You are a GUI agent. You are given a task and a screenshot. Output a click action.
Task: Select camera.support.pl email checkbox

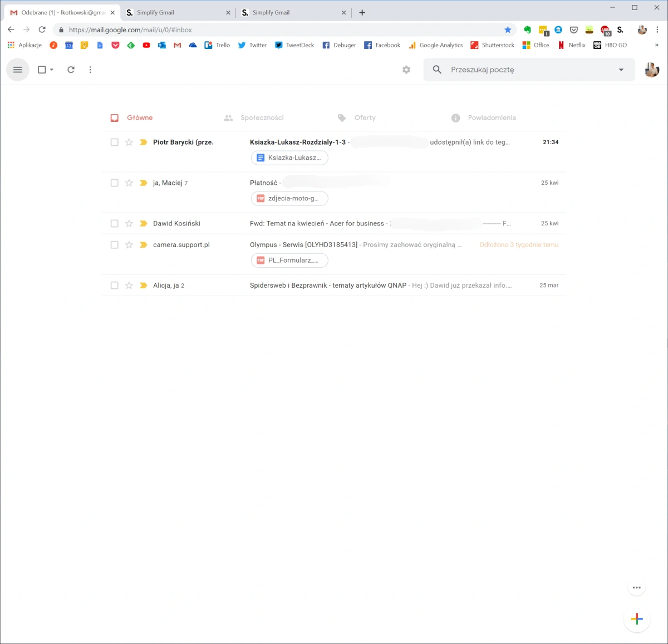point(114,244)
